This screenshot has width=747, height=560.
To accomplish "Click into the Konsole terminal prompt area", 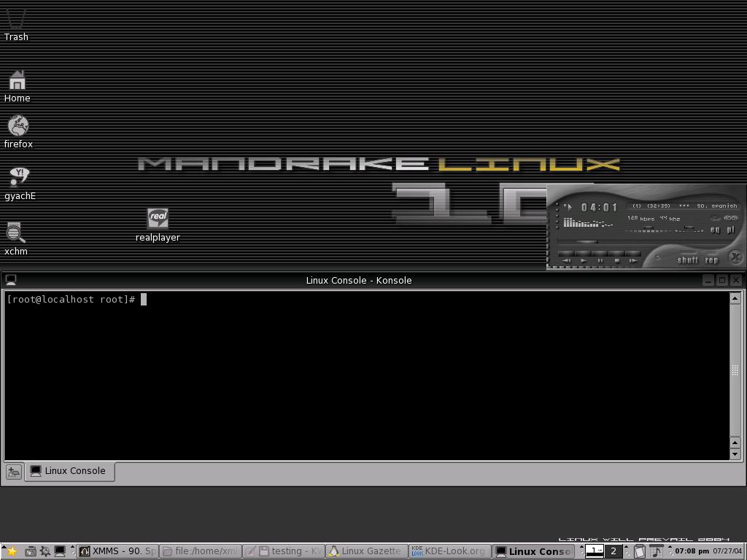I will [x=366, y=376].
